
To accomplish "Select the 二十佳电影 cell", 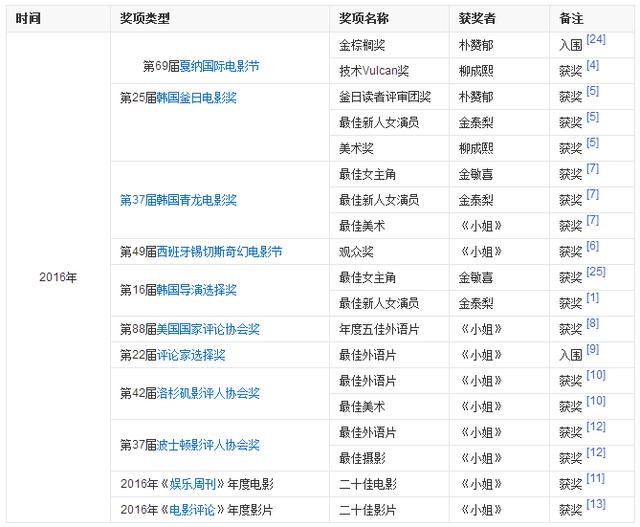I will click(389, 484).
